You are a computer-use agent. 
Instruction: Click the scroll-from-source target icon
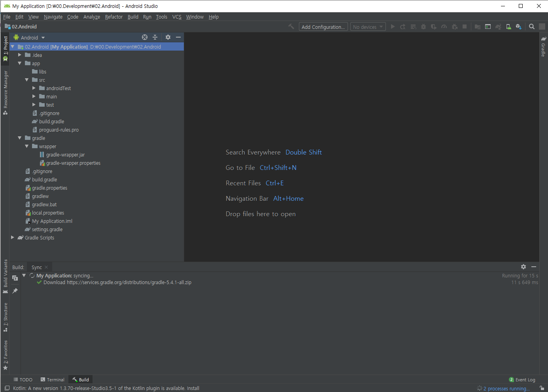145,37
